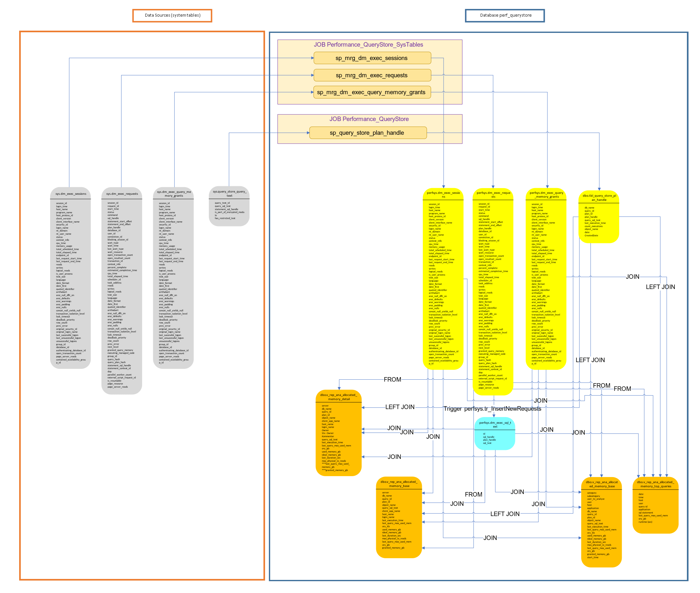Select the Trigger perfsys.tr_InsertNewRequests label
The width and height of the screenshot is (700, 593).
(x=492, y=409)
